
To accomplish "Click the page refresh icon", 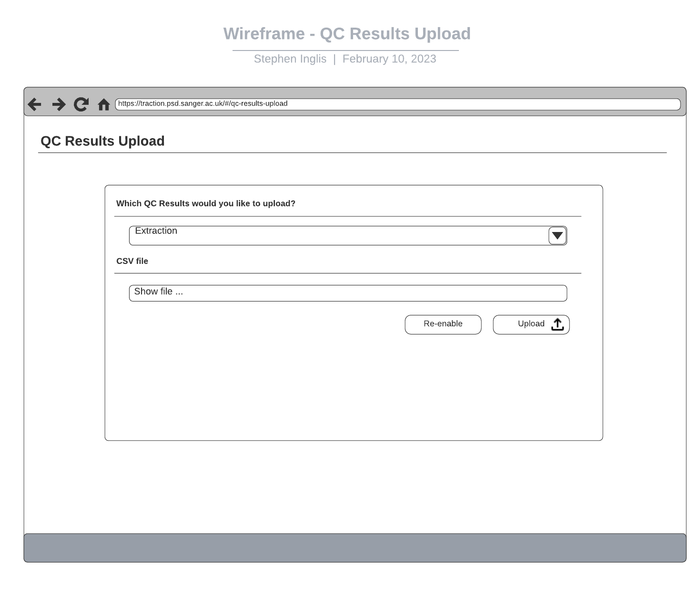I will pos(81,104).
